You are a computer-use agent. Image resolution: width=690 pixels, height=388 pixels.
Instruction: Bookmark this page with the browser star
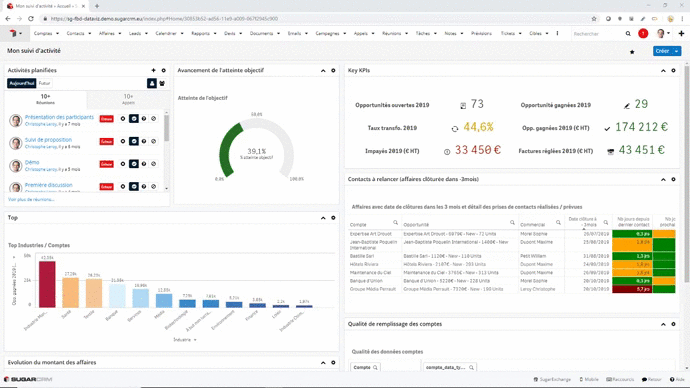pyautogui.click(x=594, y=19)
